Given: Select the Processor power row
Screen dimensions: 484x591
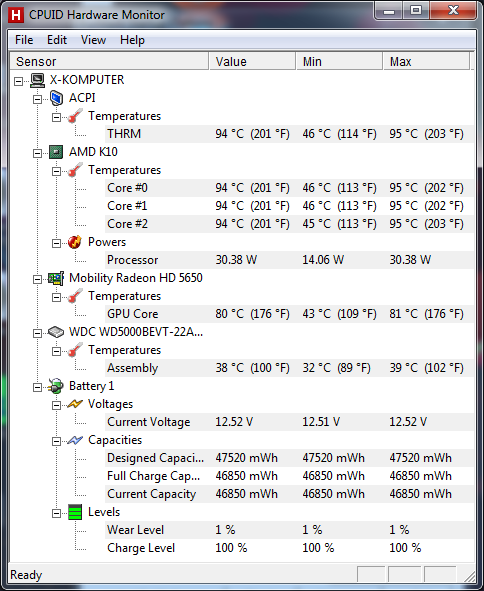Looking at the screenshot, I should click(x=289, y=260).
